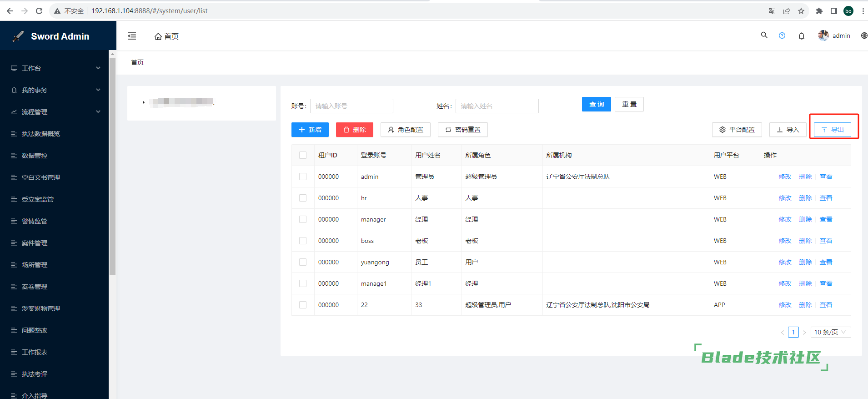Click 删除 link for hr row
The image size is (868, 399).
pos(805,198)
